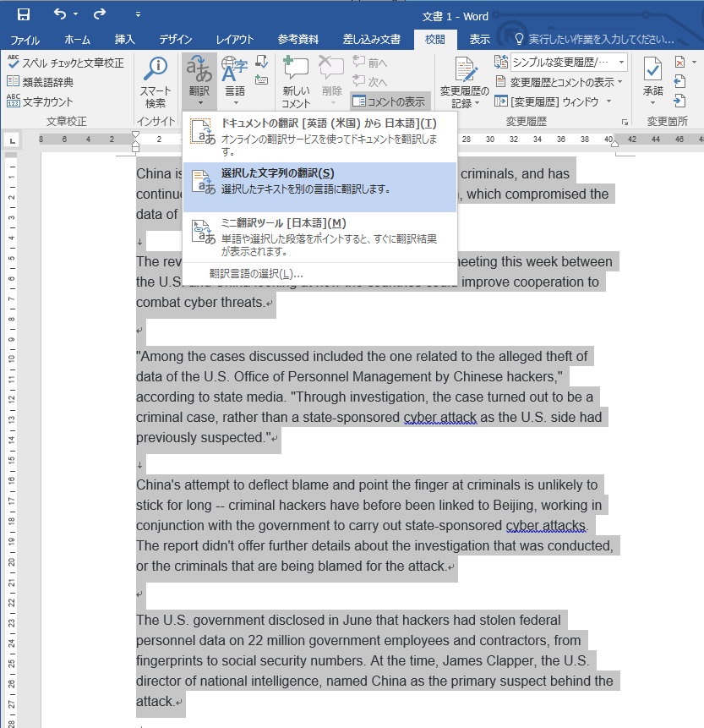
Task: Click the tab selector L button on ruler
Action: pos(13,140)
